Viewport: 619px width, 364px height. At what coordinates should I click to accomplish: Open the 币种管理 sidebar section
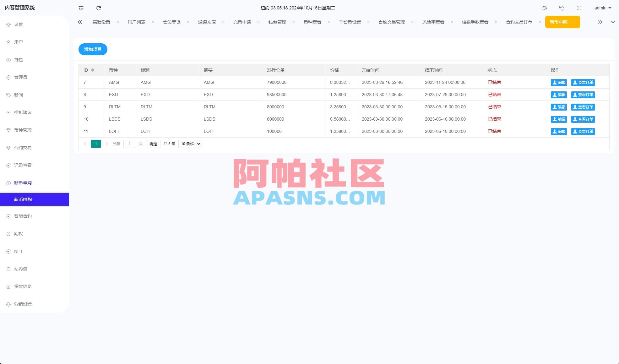pos(23,130)
